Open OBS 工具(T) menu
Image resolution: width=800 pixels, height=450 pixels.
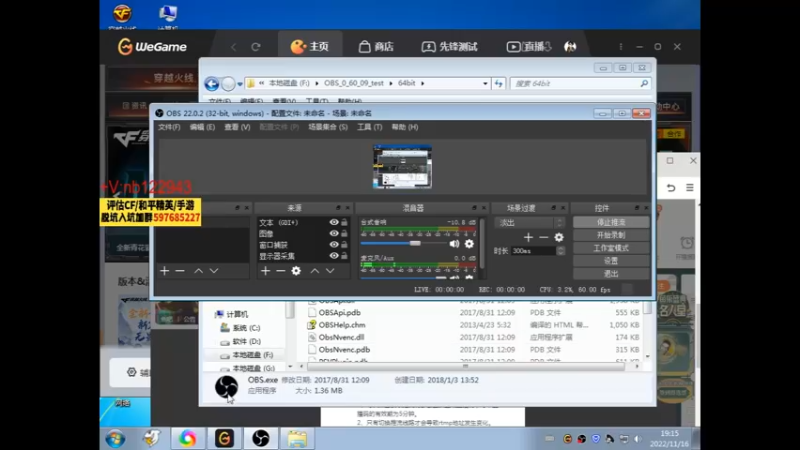tap(369, 127)
